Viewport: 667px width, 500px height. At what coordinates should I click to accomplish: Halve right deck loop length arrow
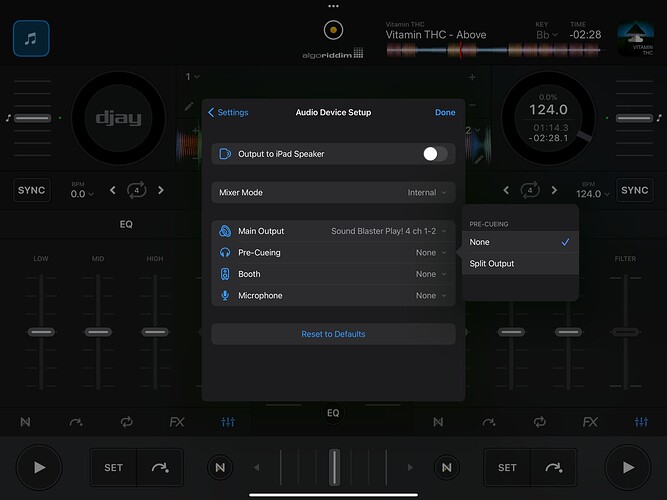(506, 190)
